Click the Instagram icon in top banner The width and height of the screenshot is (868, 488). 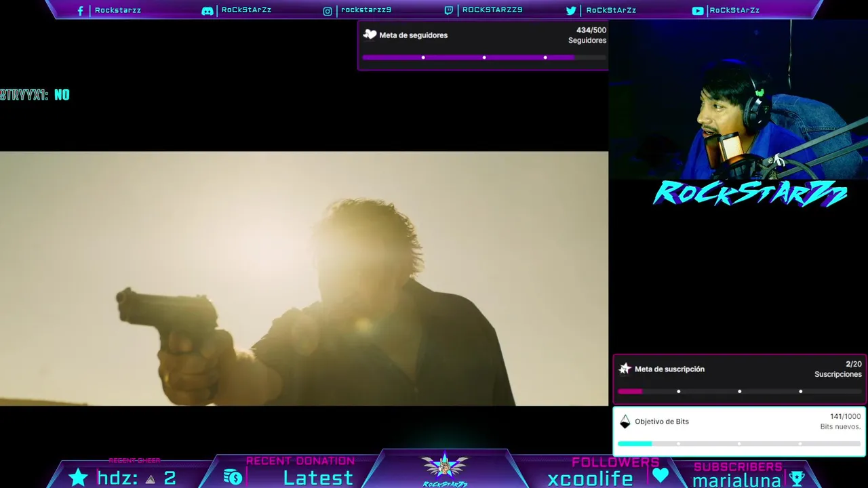(x=328, y=11)
